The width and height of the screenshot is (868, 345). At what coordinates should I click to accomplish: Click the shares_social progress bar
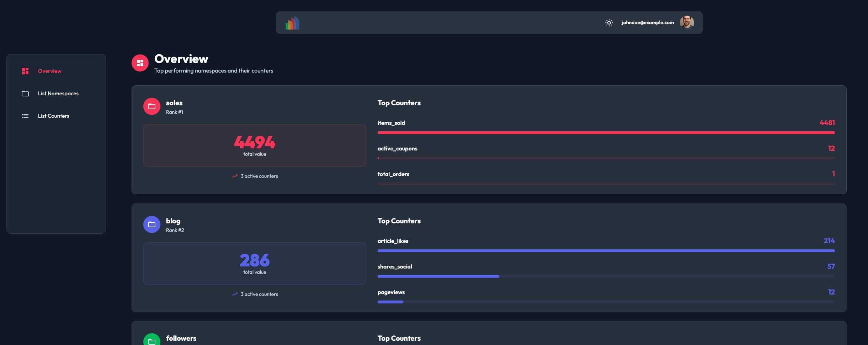[x=606, y=276]
